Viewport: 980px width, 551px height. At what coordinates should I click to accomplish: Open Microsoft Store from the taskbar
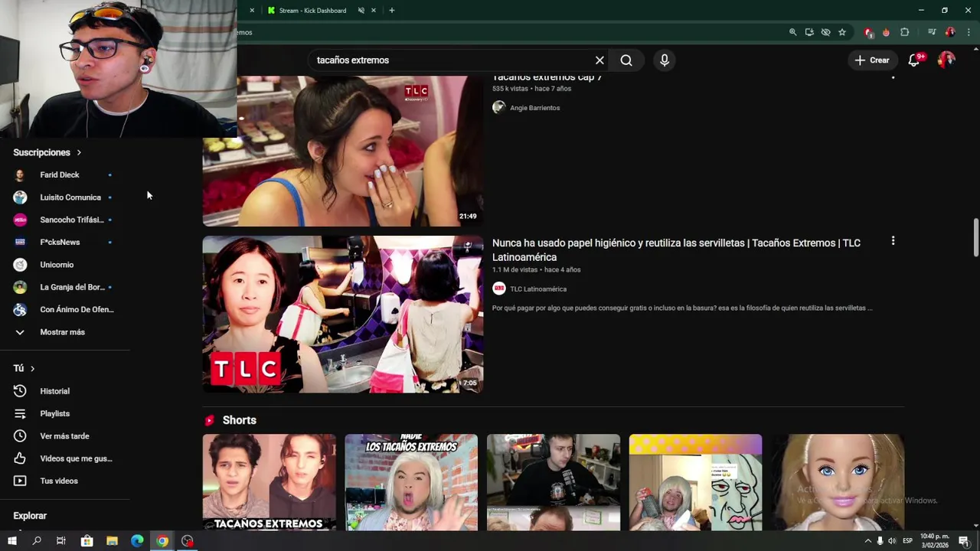(x=87, y=541)
